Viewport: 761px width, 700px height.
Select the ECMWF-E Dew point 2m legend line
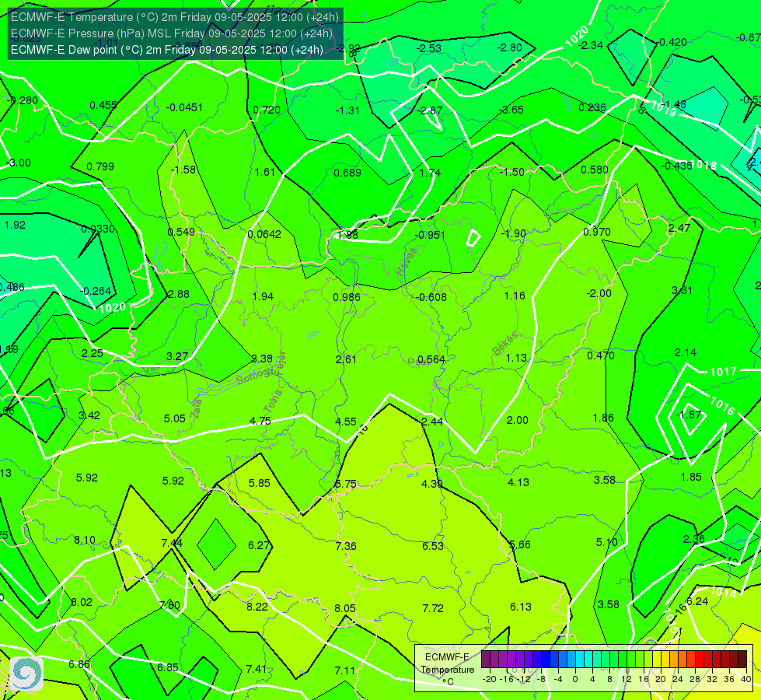tap(167, 50)
